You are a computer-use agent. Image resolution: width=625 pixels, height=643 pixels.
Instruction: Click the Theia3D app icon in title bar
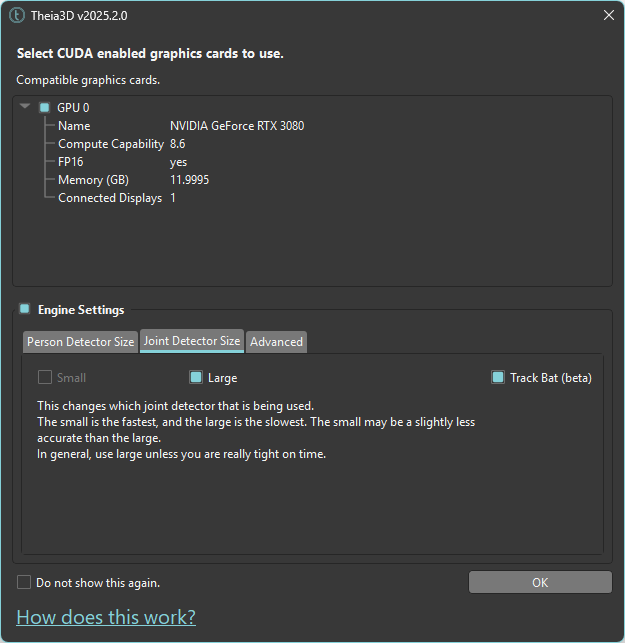point(16,16)
